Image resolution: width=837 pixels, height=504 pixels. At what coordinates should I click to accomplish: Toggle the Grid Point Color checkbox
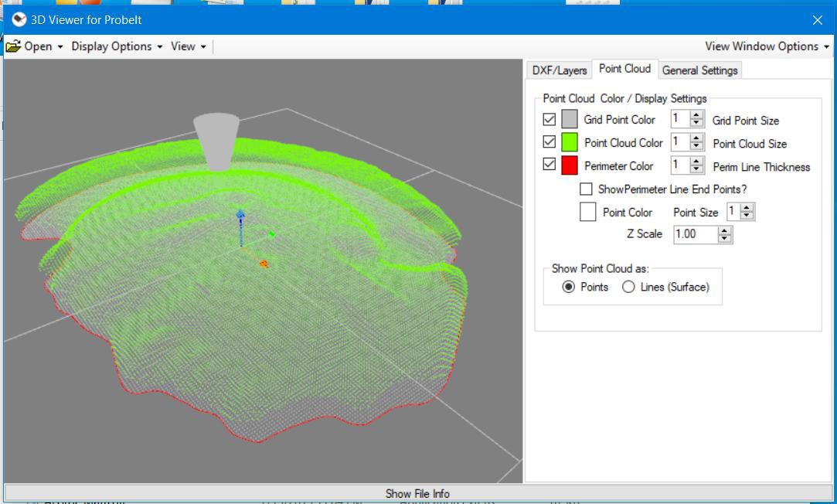549,119
